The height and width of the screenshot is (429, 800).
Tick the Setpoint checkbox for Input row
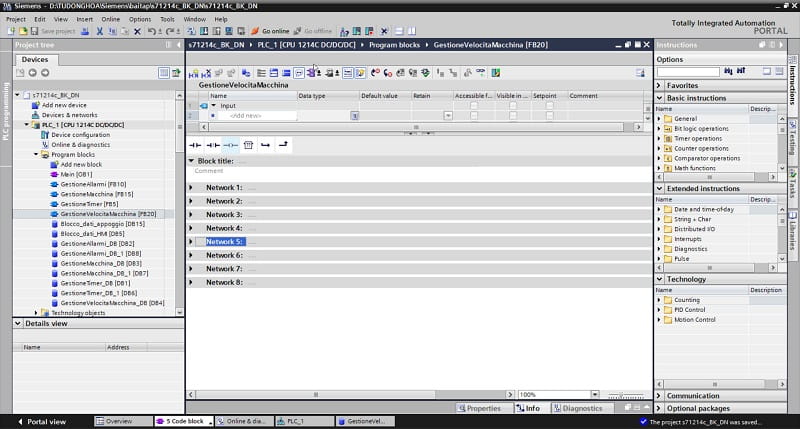click(x=548, y=105)
